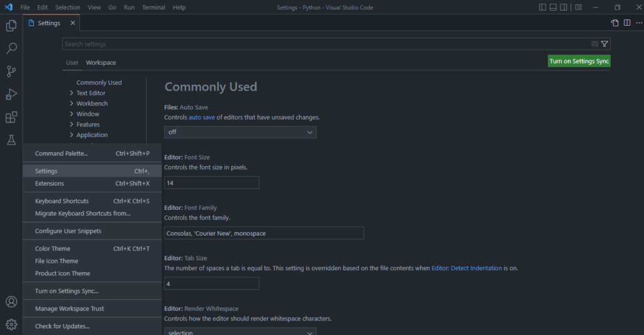This screenshot has width=644, height=335.
Task: Open the Render Whitespace dropdown
Action: tap(240, 331)
